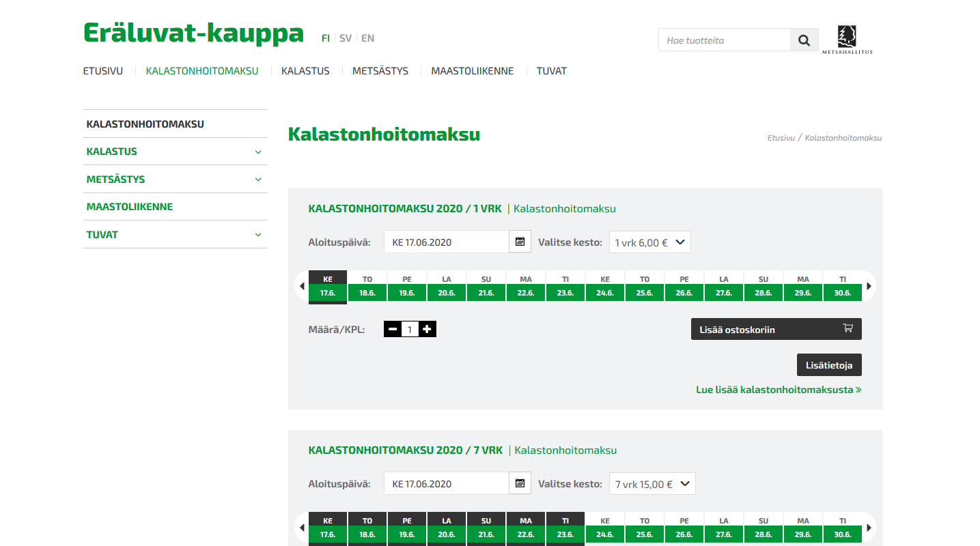Select MA 22.6. in 1 VRK calendar
This screenshot has width=980, height=546.
[526, 286]
